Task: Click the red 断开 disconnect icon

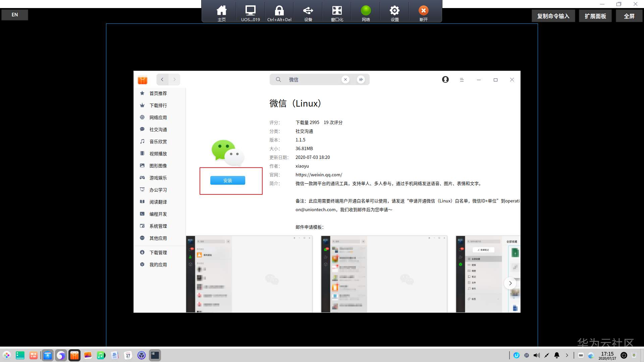Action: tap(424, 13)
